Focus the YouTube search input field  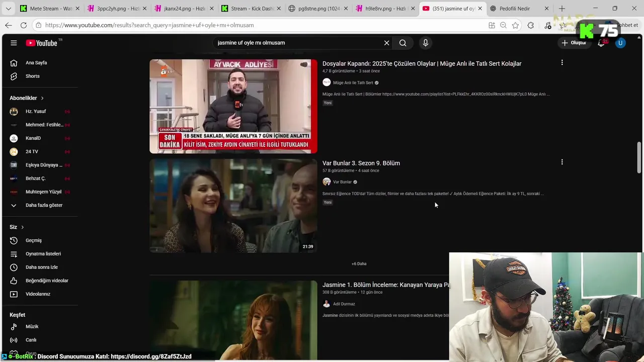[x=297, y=43]
